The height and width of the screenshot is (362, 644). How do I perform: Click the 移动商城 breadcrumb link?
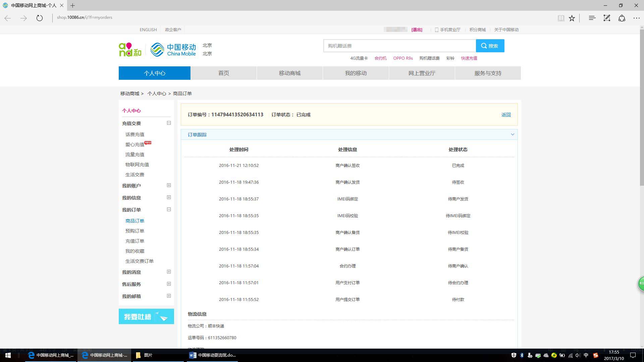(x=130, y=94)
